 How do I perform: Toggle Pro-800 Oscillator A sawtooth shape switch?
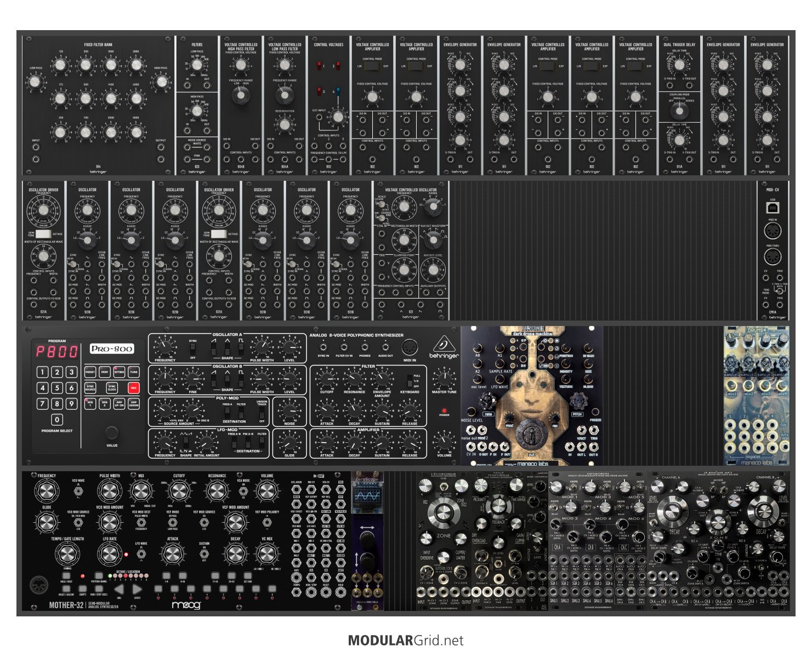pyautogui.click(x=214, y=349)
